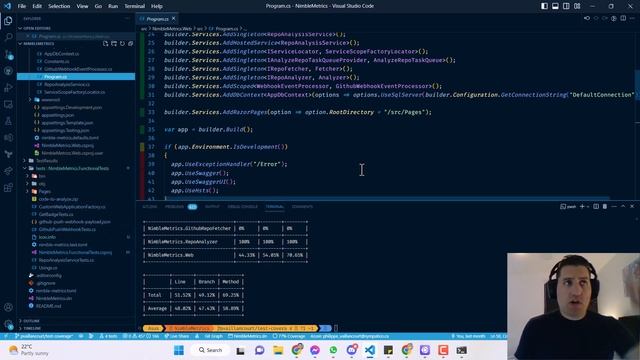Open the Remote Explorer view

pos(8,104)
